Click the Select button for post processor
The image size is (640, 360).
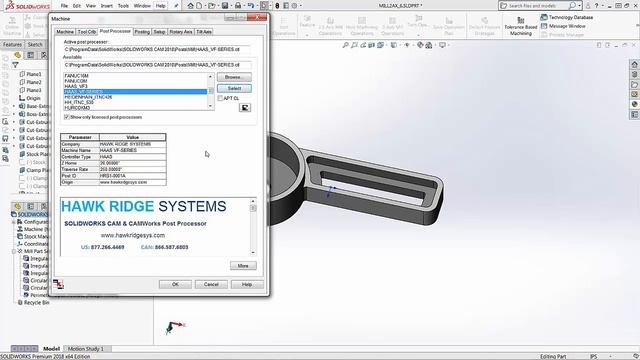(234, 88)
